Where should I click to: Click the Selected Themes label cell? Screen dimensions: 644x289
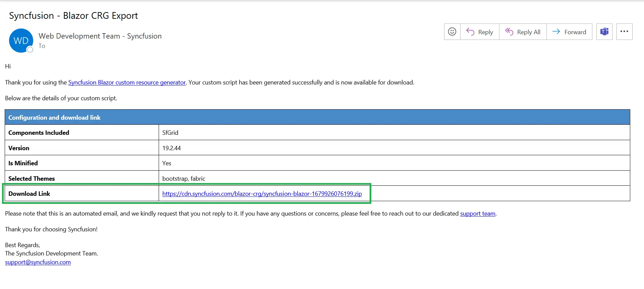82,178
